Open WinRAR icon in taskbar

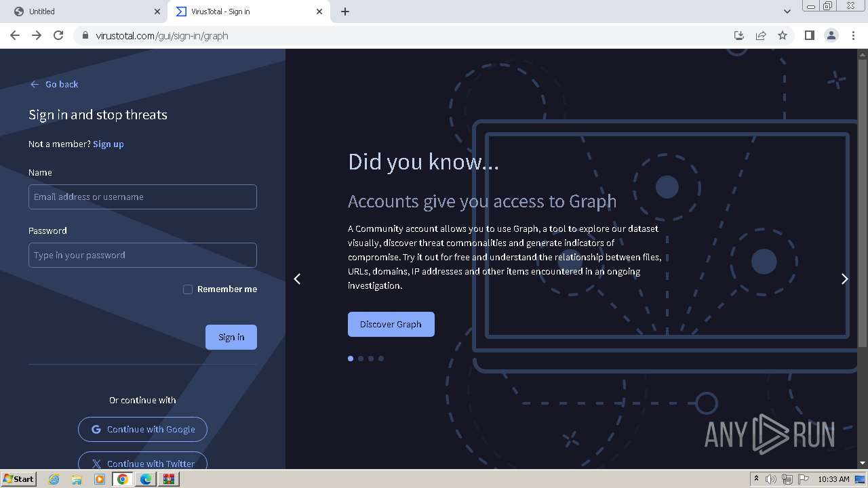click(169, 479)
